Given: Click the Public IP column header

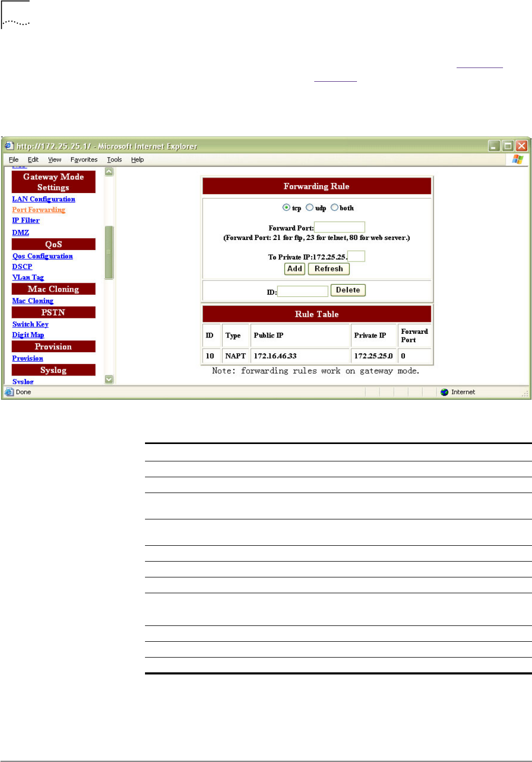Looking at the screenshot, I should (x=300, y=335).
